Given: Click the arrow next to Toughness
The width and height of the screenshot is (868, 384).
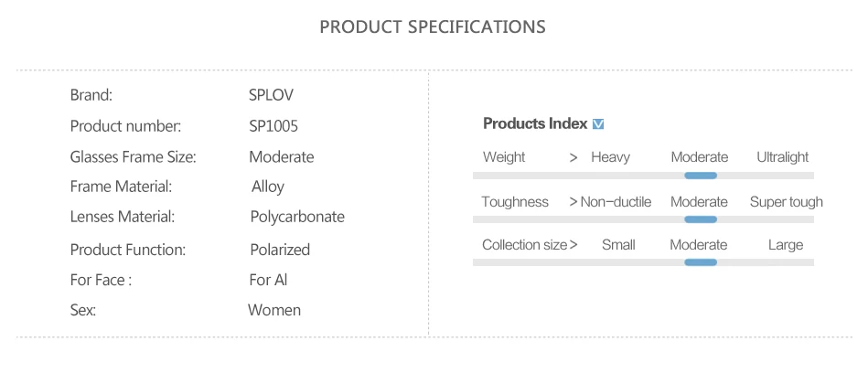Looking at the screenshot, I should tap(573, 202).
